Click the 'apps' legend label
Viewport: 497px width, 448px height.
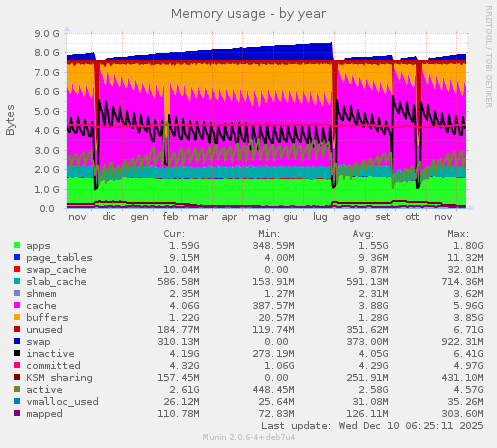pos(38,246)
